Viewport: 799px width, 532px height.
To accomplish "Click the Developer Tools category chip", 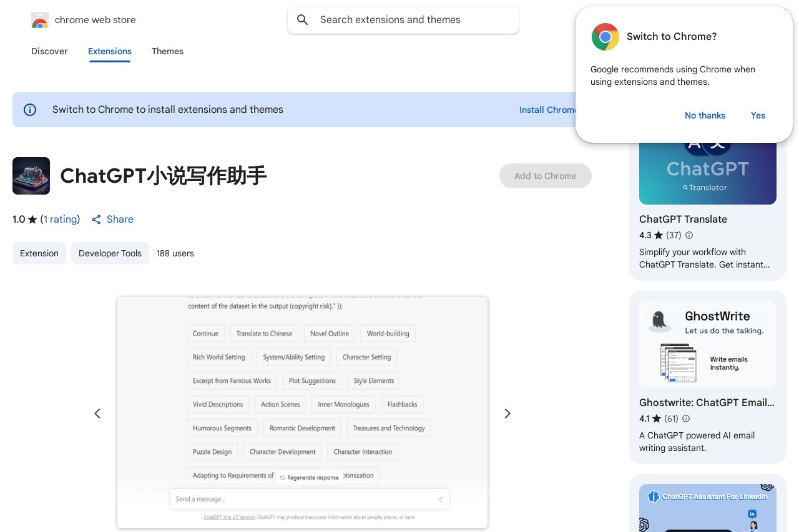I will point(110,253).
